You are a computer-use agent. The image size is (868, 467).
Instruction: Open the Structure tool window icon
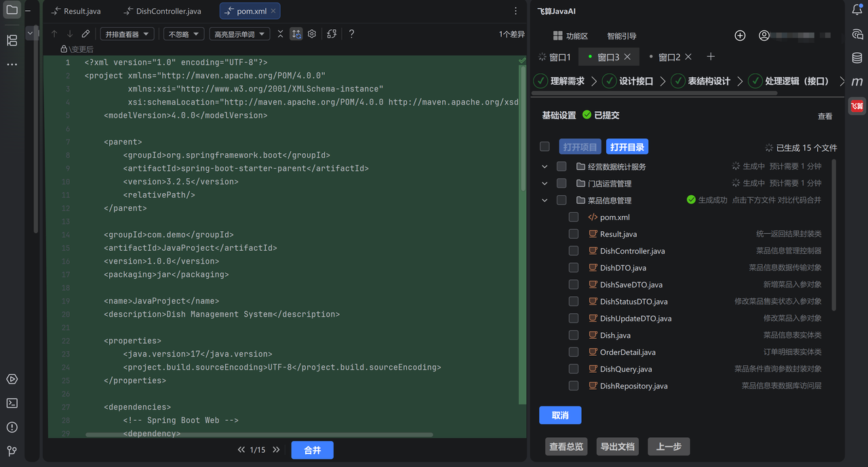[x=12, y=41]
